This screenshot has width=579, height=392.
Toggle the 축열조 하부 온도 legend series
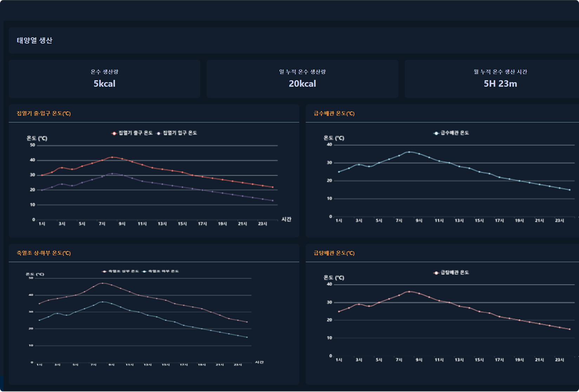tap(160, 271)
